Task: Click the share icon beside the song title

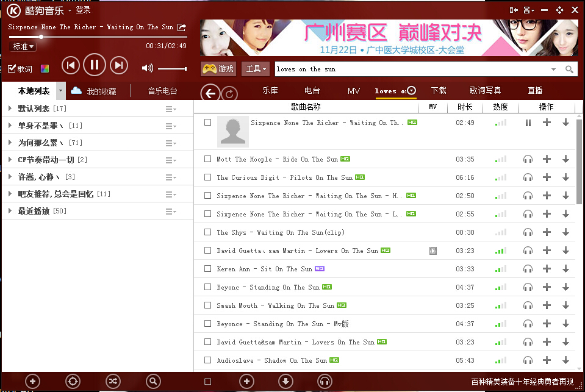Action: pyautogui.click(x=182, y=27)
